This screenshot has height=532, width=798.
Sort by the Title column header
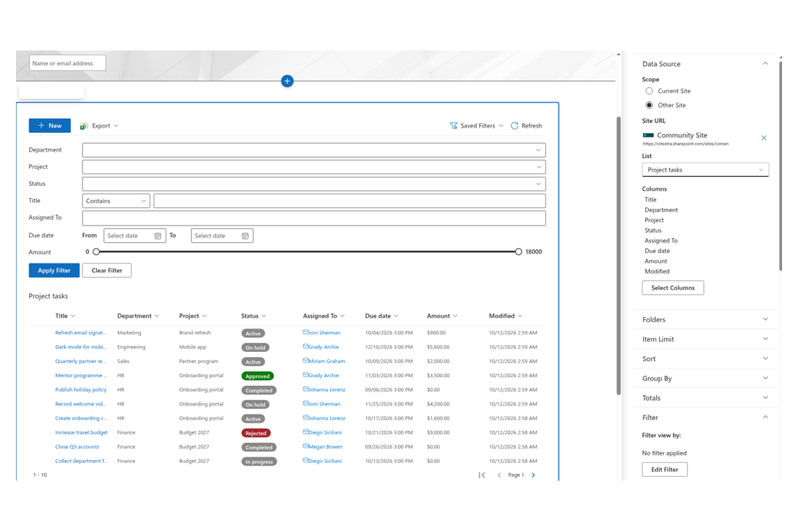(65, 316)
